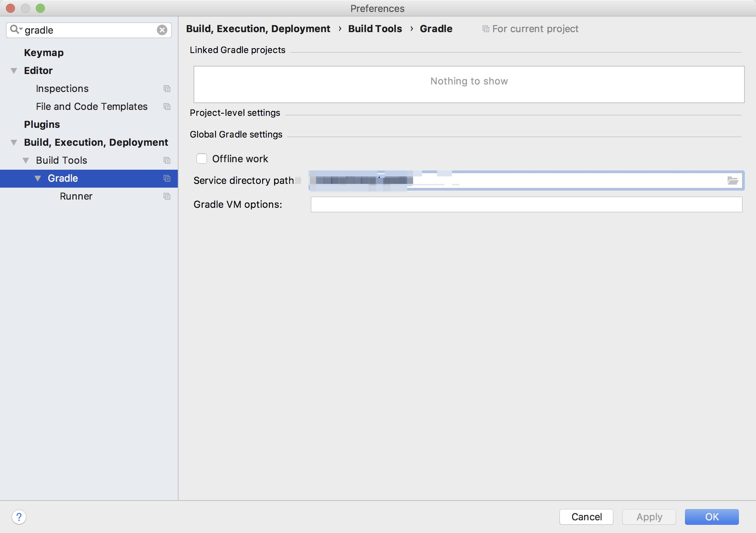Image resolution: width=756 pixels, height=533 pixels.
Task: Select Keymap in the sidebar
Action: tap(44, 53)
